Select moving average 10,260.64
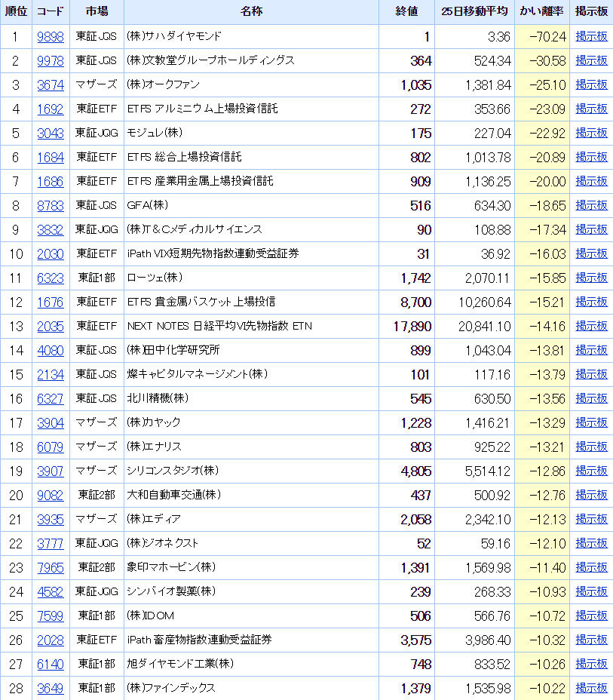This screenshot has height=700, width=613. (x=485, y=302)
